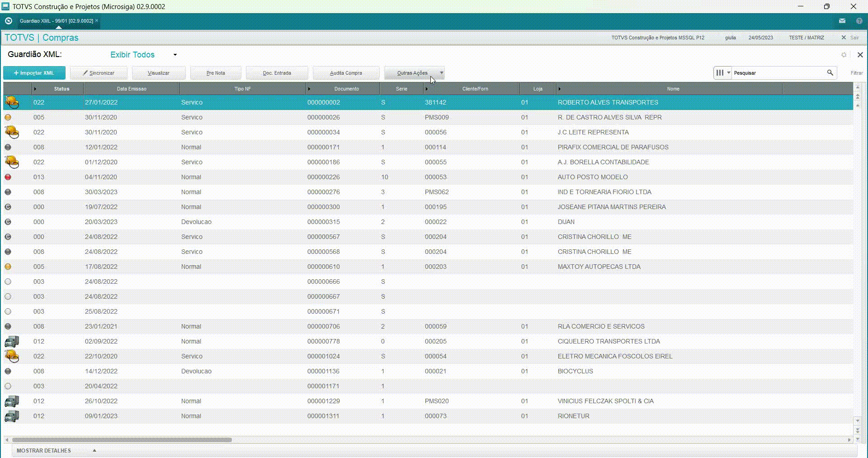The width and height of the screenshot is (868, 458).
Task: Click red status dot for AUTO POSTO MODELO
Action: pos(8,177)
